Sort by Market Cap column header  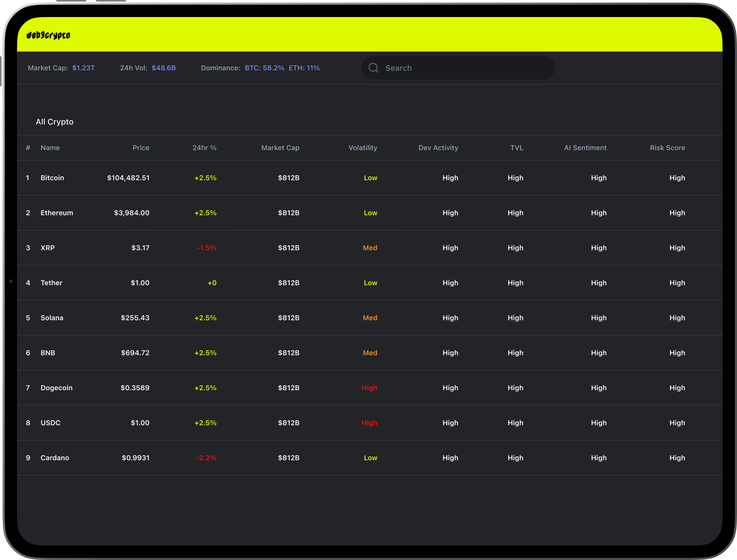click(x=280, y=148)
